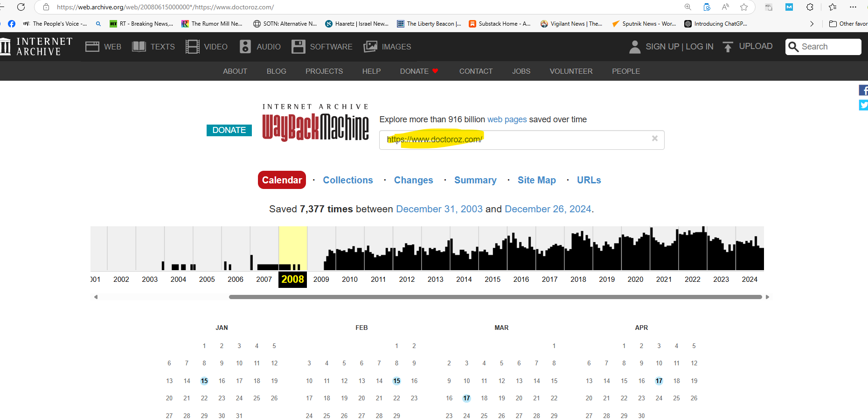Screen dimensions: 868x419
Task: Select year 2015 in the timeline
Action: coord(493,279)
